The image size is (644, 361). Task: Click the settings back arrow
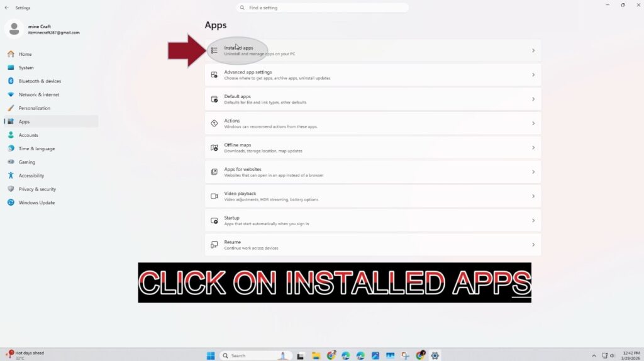7,8
